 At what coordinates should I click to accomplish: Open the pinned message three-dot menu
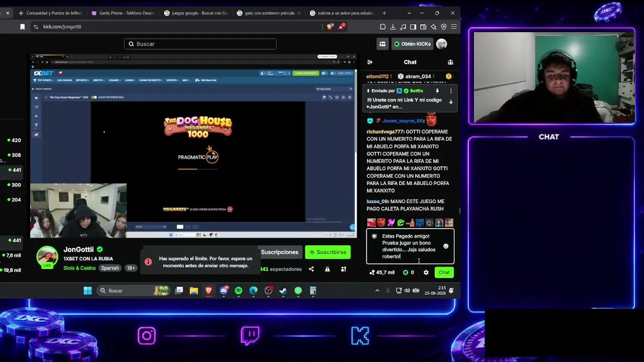pyautogui.click(x=451, y=91)
